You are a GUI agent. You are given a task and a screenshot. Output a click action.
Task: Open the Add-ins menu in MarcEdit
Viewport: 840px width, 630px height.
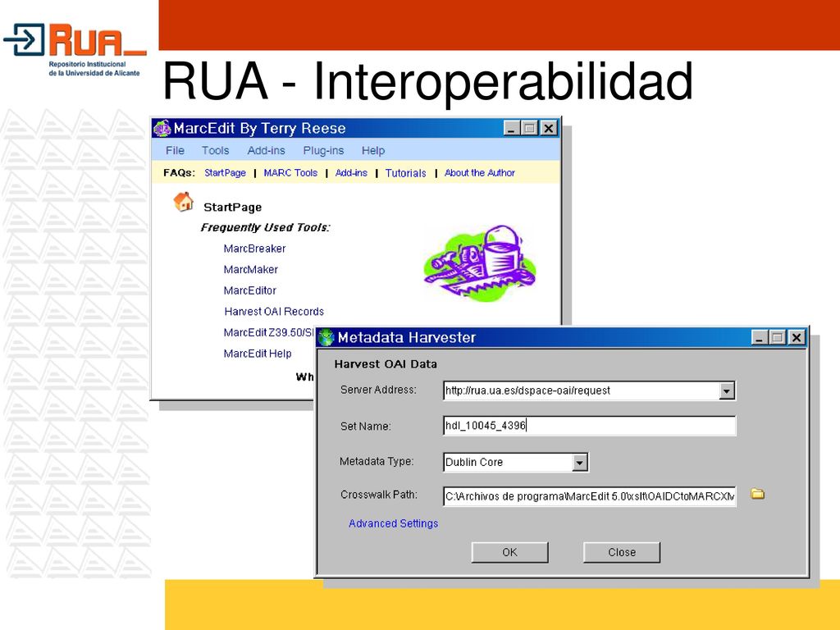(267, 151)
